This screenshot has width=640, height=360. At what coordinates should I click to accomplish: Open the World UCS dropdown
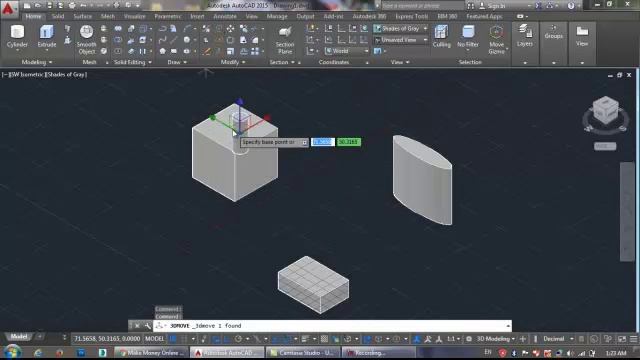(347, 51)
